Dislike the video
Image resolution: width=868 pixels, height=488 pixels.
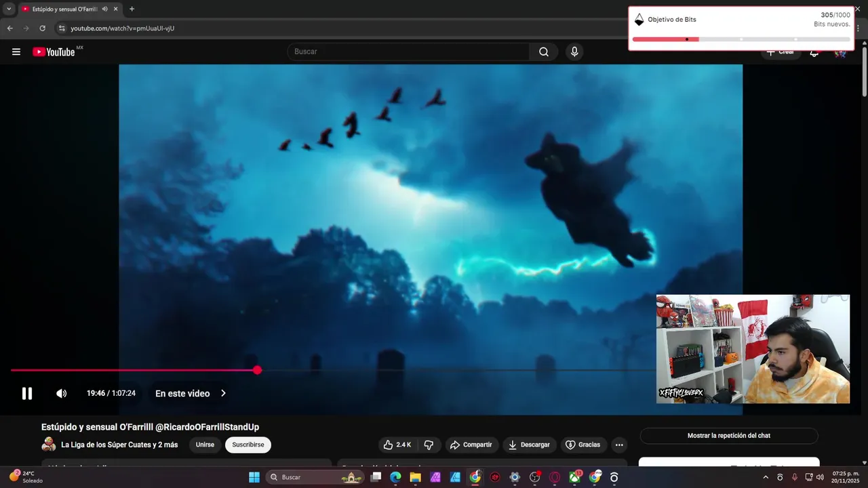pyautogui.click(x=429, y=445)
